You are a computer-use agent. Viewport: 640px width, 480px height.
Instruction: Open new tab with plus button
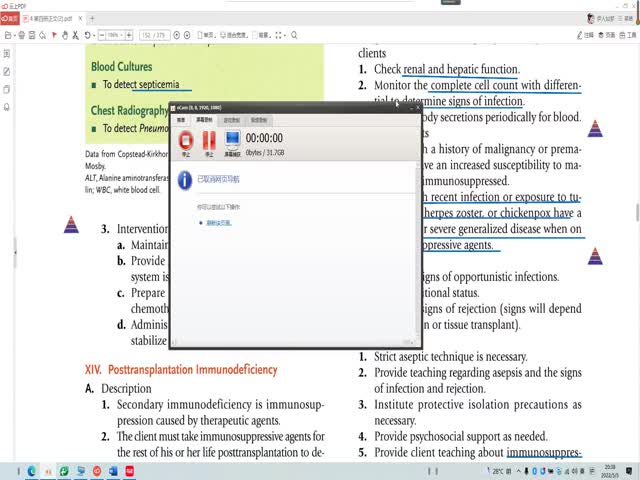point(93,18)
